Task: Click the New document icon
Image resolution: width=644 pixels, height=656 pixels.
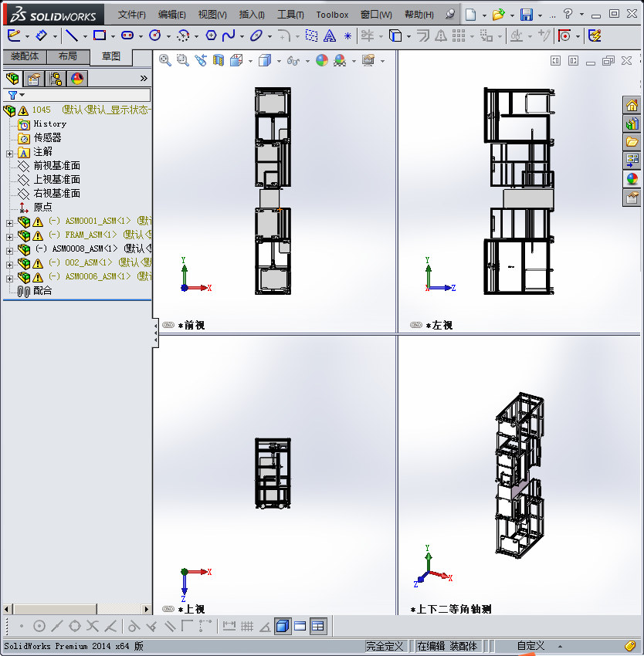Action: click(471, 15)
